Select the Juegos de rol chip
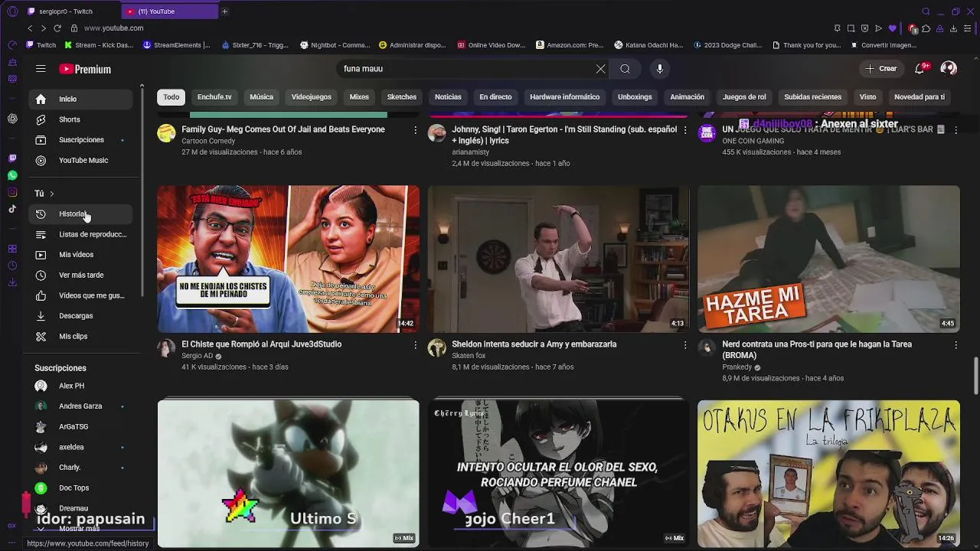The width and height of the screenshot is (980, 551). pyautogui.click(x=744, y=97)
